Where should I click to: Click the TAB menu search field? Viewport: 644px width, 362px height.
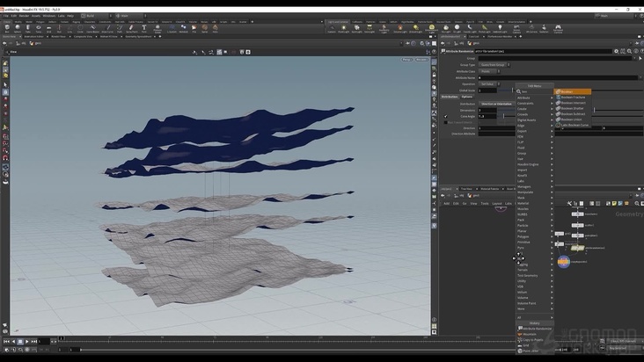534,90
